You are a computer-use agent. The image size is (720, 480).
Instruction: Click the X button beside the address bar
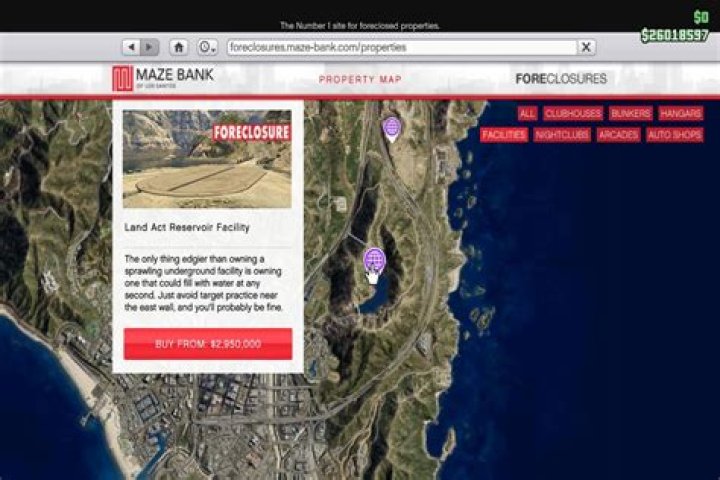pyautogui.click(x=587, y=47)
